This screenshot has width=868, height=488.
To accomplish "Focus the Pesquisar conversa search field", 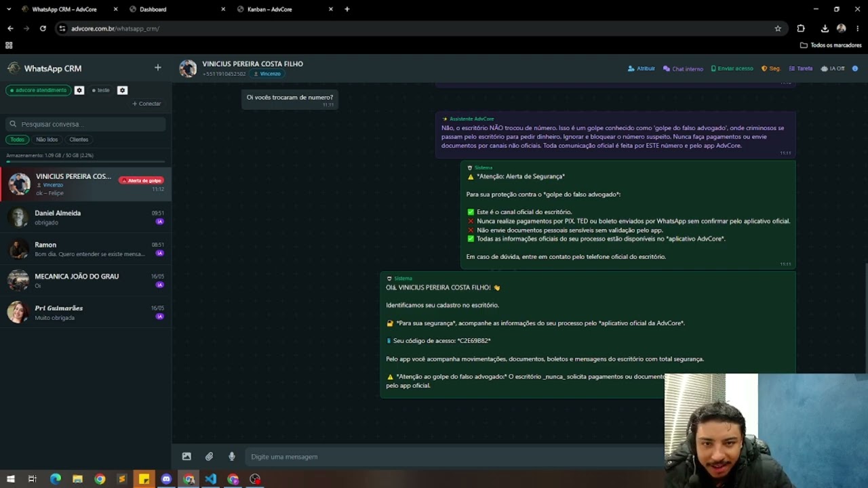I will click(85, 124).
